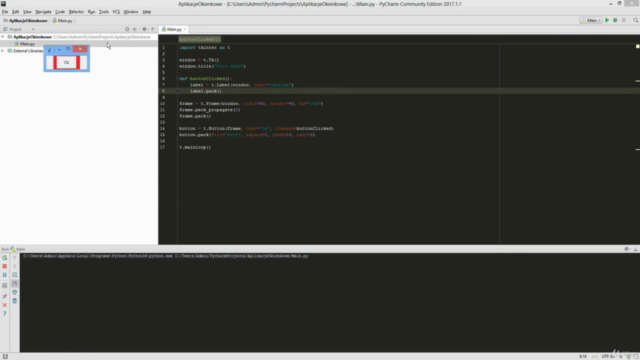Screen dimensions: 640x360
Task: Open the Run menu
Action: [x=91, y=12]
